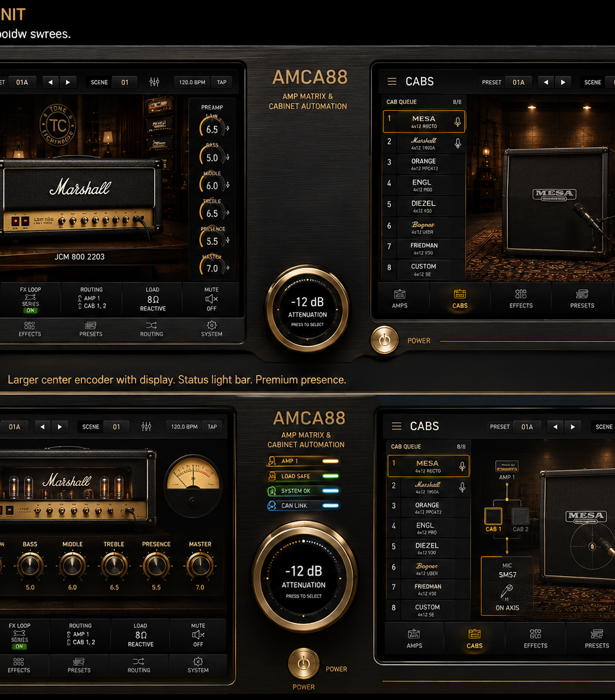Screen dimensions: 615x700
Task: Toggle FX LOOP series ON in upper unit
Action: pyautogui.click(x=30, y=299)
